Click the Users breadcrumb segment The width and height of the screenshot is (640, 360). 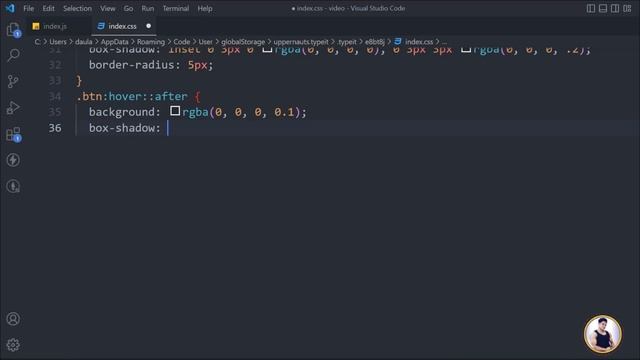(x=58, y=42)
